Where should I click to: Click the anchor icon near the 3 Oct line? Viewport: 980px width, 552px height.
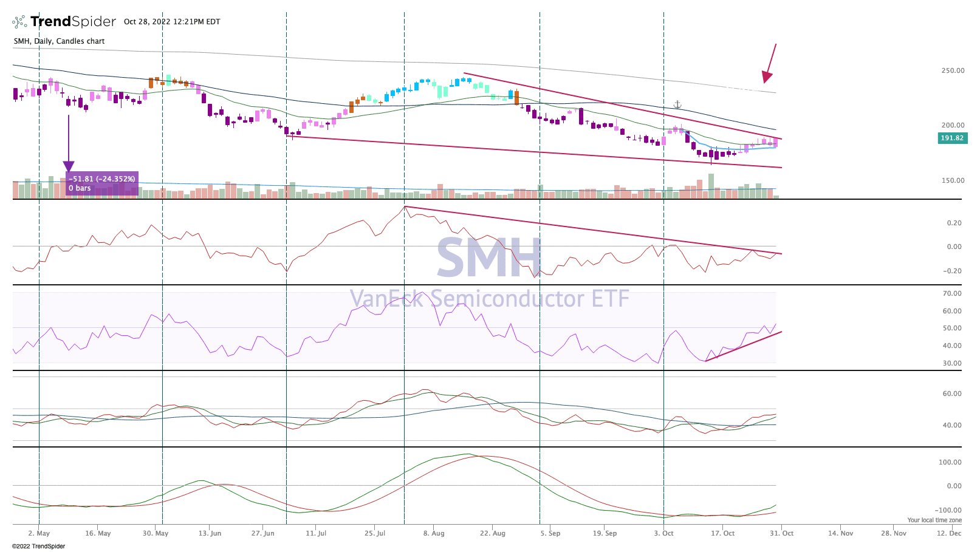677,105
